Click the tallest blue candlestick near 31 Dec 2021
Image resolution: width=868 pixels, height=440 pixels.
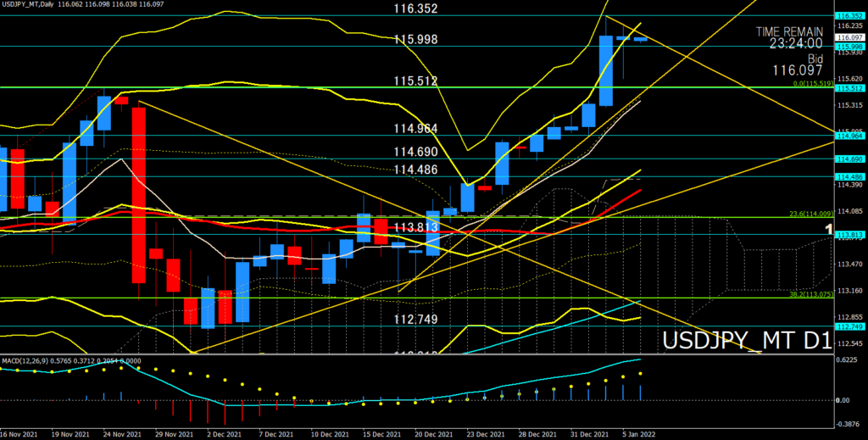tap(605, 71)
